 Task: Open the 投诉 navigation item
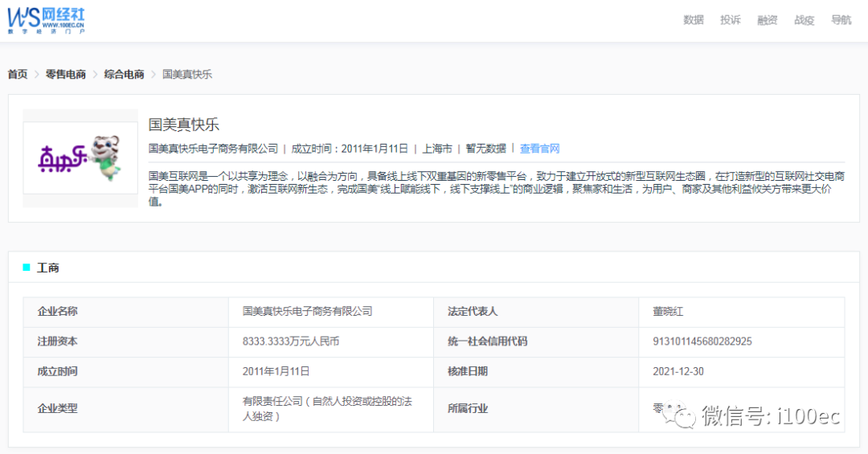pos(730,20)
